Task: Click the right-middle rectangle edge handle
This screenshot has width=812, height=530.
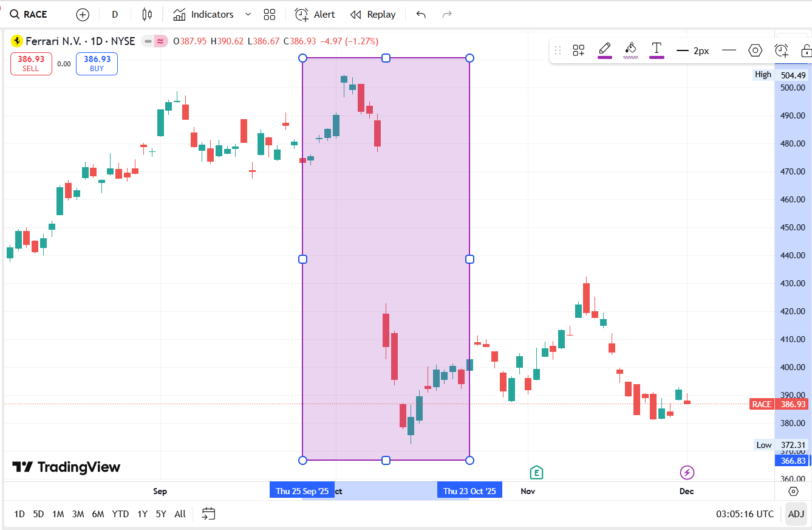Action: tap(469, 259)
